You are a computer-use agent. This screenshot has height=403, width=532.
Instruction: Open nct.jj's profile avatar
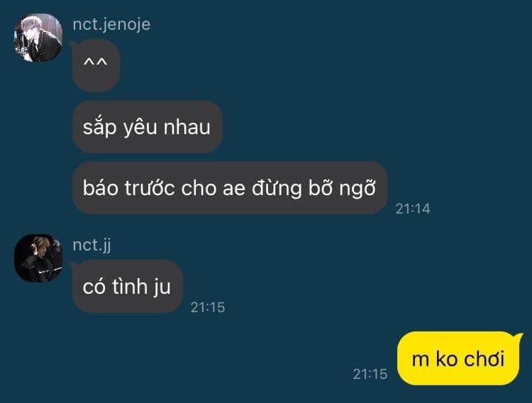click(x=38, y=258)
